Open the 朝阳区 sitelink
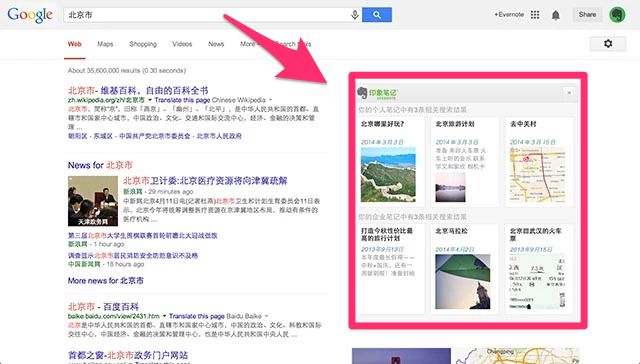The height and width of the screenshot is (364, 640). click(78, 136)
